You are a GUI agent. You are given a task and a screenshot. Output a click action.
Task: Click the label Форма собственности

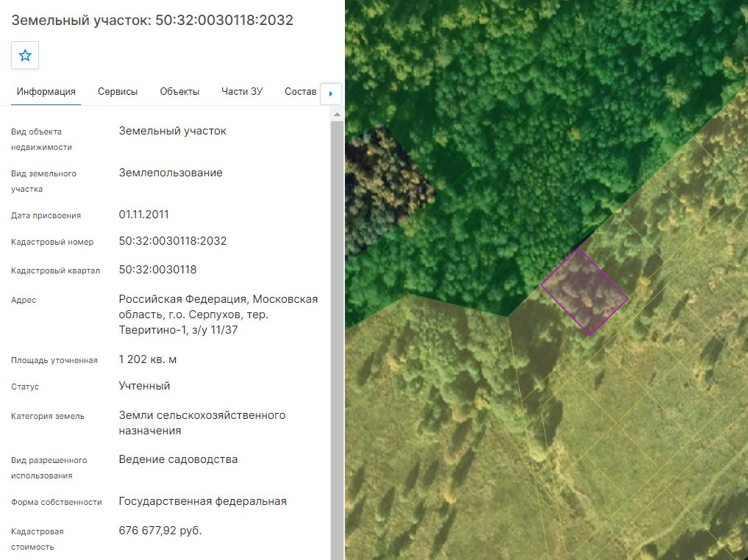pos(57,503)
